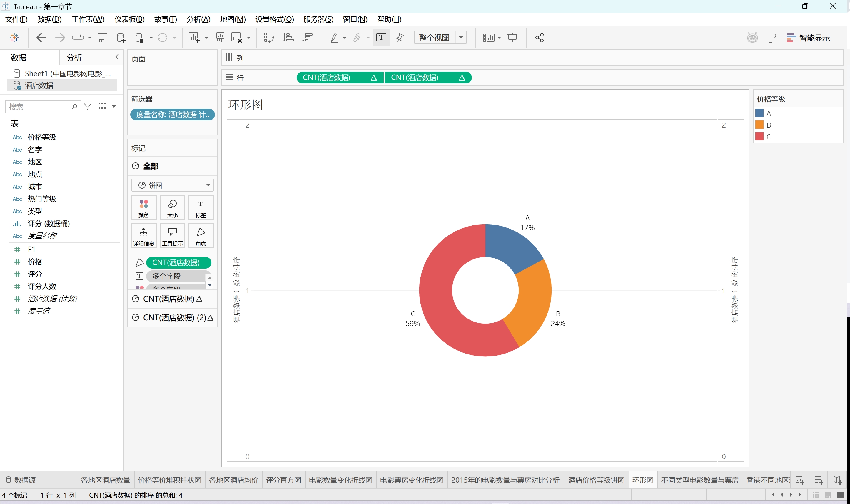The height and width of the screenshot is (504, 850).
Task: Click the share workbook icon
Action: [540, 38]
